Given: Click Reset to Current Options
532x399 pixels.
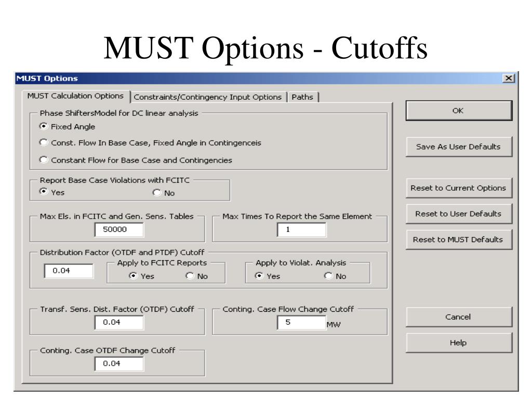Looking at the screenshot, I should (459, 188).
